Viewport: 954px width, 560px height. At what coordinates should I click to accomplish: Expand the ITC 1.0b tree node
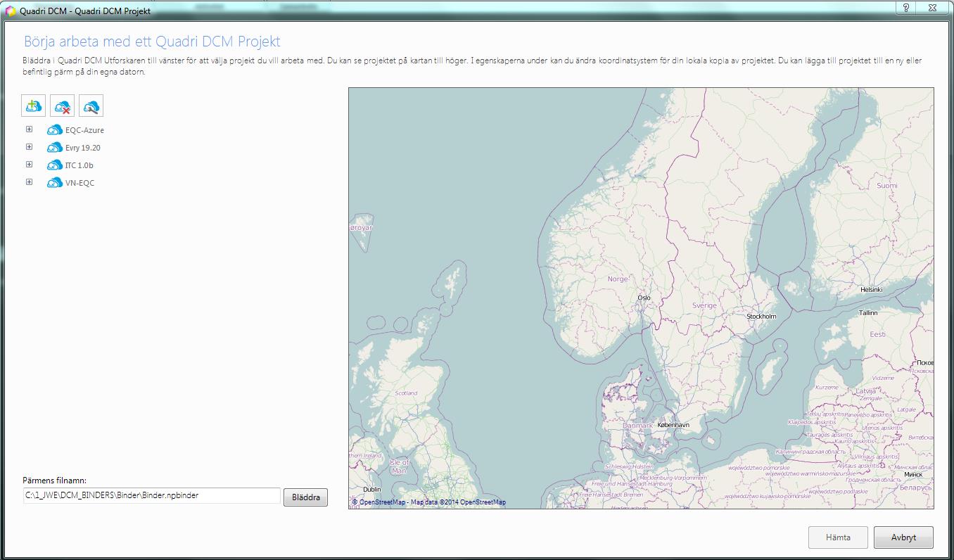29,165
